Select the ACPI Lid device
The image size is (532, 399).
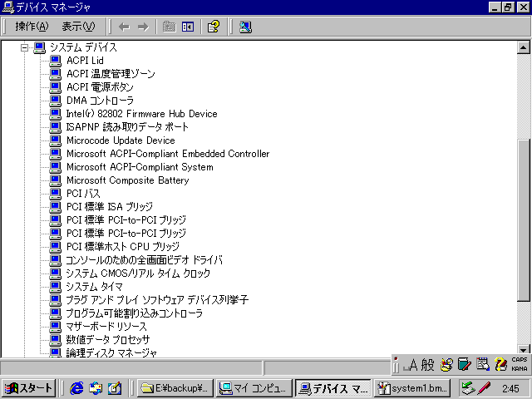coord(85,61)
